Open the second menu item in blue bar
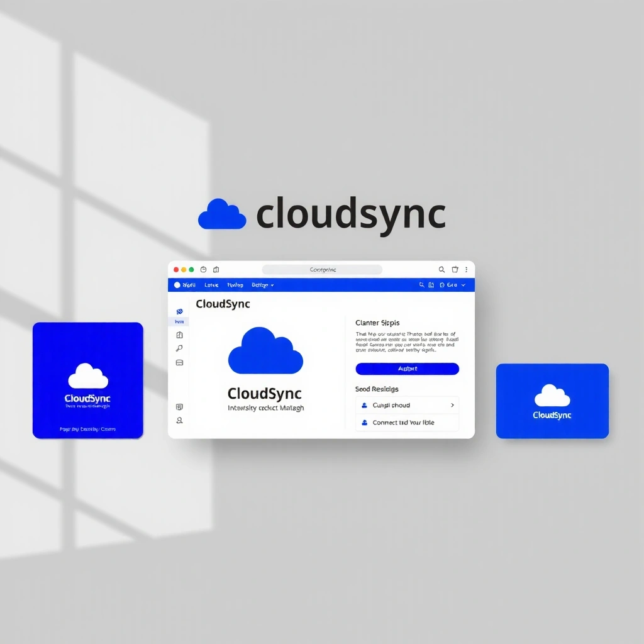 click(211, 285)
